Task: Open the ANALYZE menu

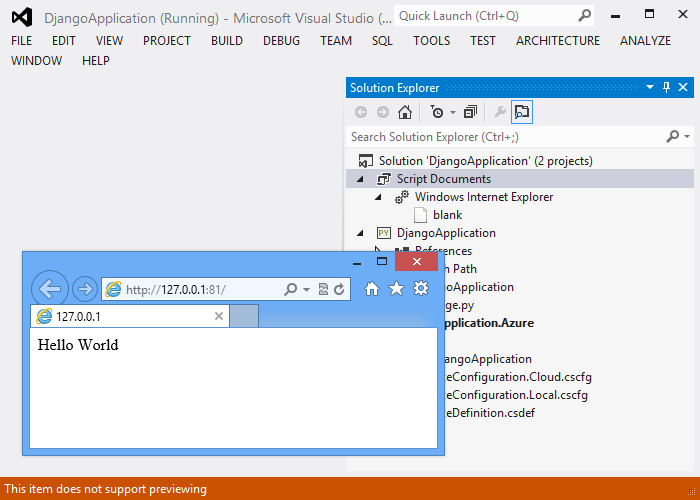Action: point(645,41)
